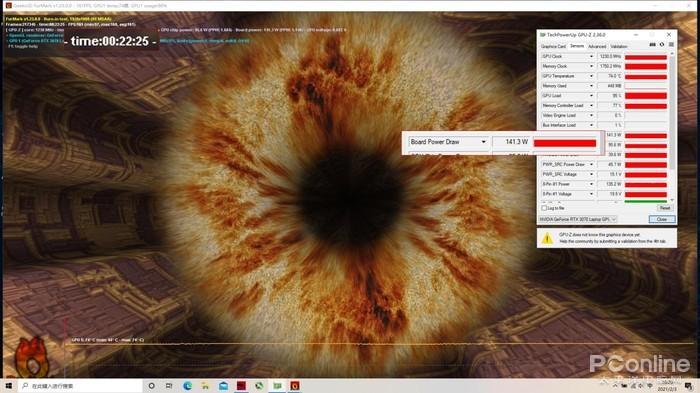The image size is (700, 393).
Task: Open the Validation tab
Action: pyautogui.click(x=619, y=46)
